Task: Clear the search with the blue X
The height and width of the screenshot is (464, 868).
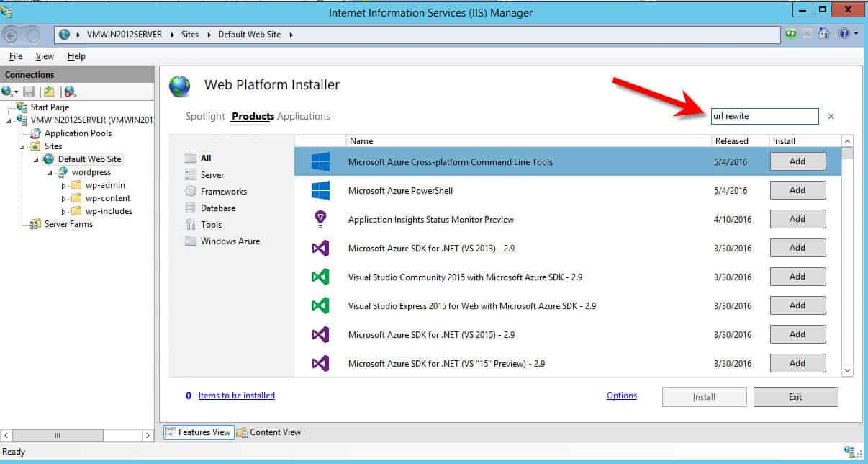Action: pyautogui.click(x=831, y=116)
